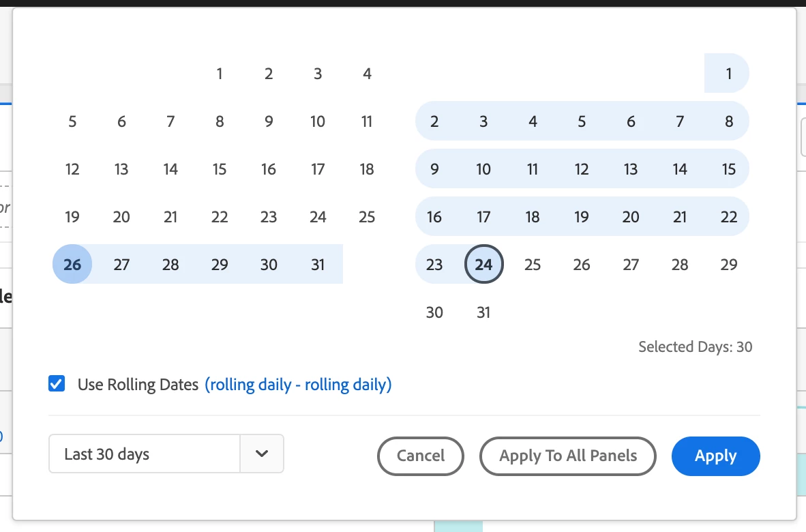
Task: Toggle the Use Rolling Dates checkbox
Action: [57, 384]
